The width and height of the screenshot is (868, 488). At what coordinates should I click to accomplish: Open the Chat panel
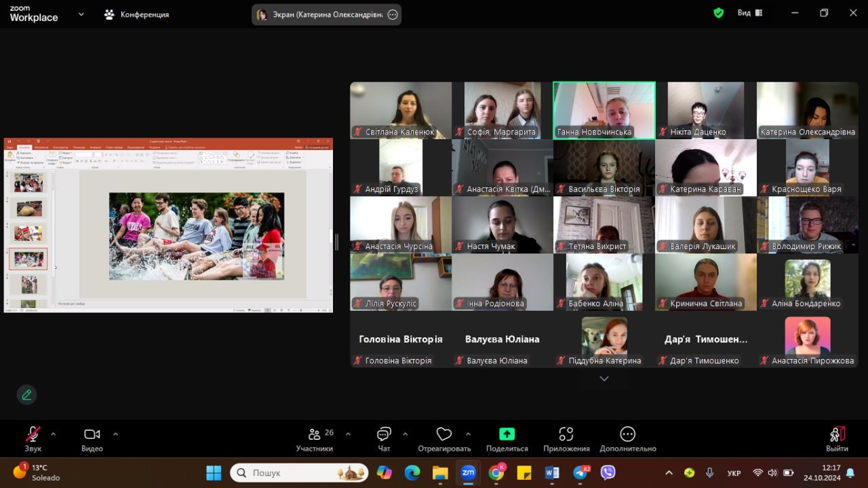pyautogui.click(x=384, y=434)
